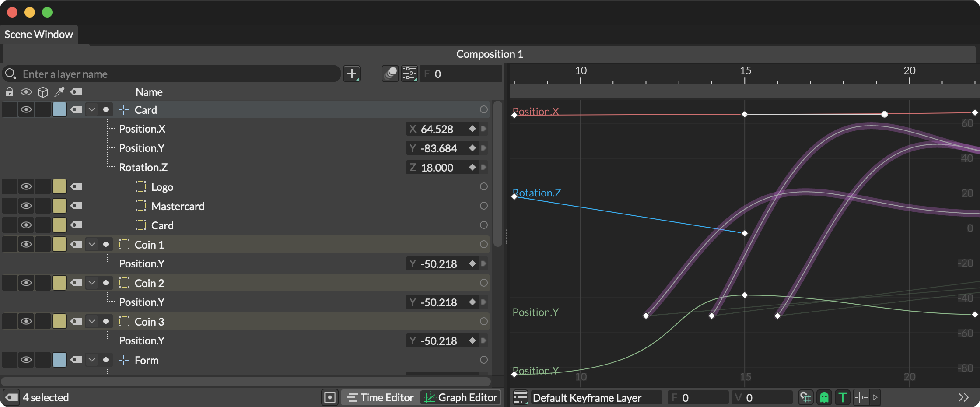
Task: Hide the Logo layer with eye icon
Action: click(x=26, y=187)
